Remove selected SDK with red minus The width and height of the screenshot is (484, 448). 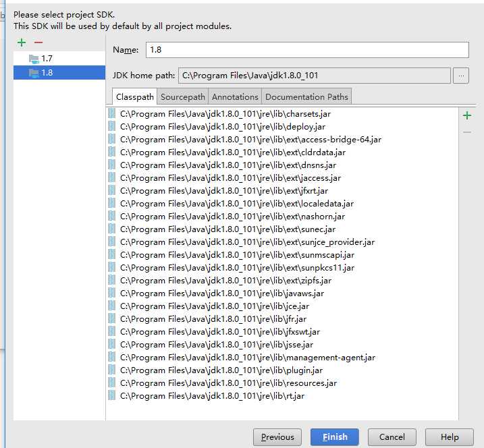[38, 43]
